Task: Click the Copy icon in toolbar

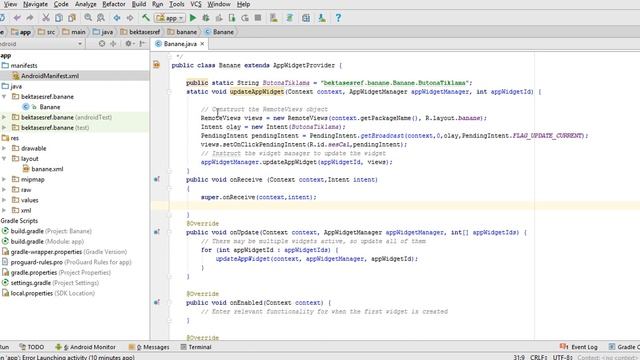Action: [x=59, y=18]
